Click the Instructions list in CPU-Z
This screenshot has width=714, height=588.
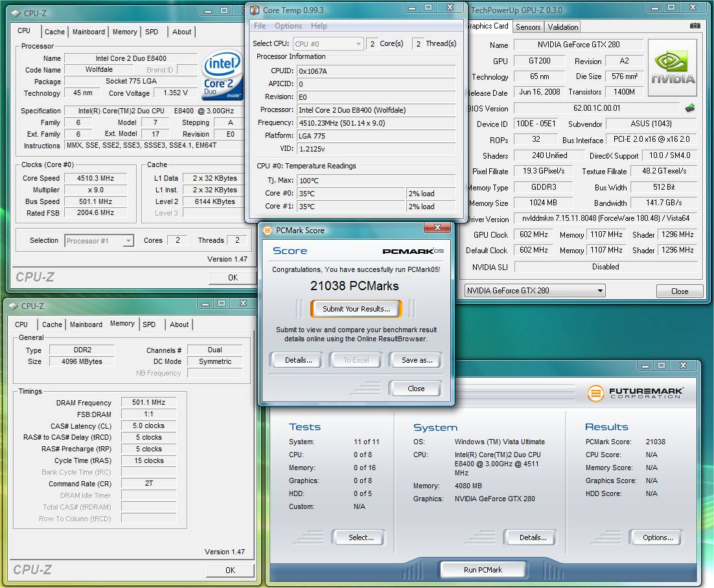click(155, 145)
